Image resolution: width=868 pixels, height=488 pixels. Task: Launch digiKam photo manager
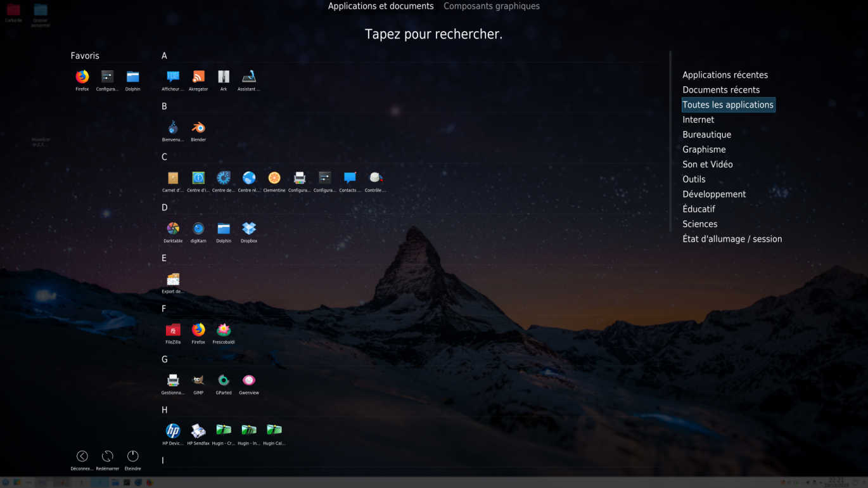tap(198, 229)
